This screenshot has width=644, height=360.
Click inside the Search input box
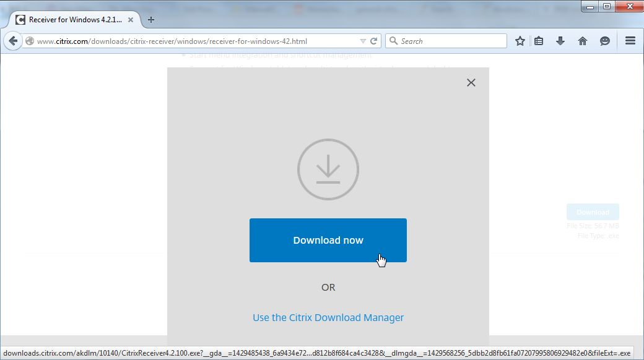click(x=452, y=41)
